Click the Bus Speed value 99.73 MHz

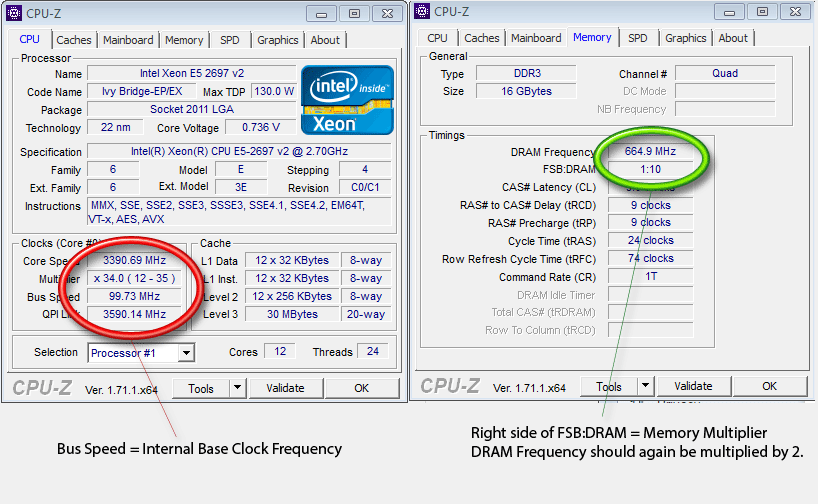(x=134, y=296)
